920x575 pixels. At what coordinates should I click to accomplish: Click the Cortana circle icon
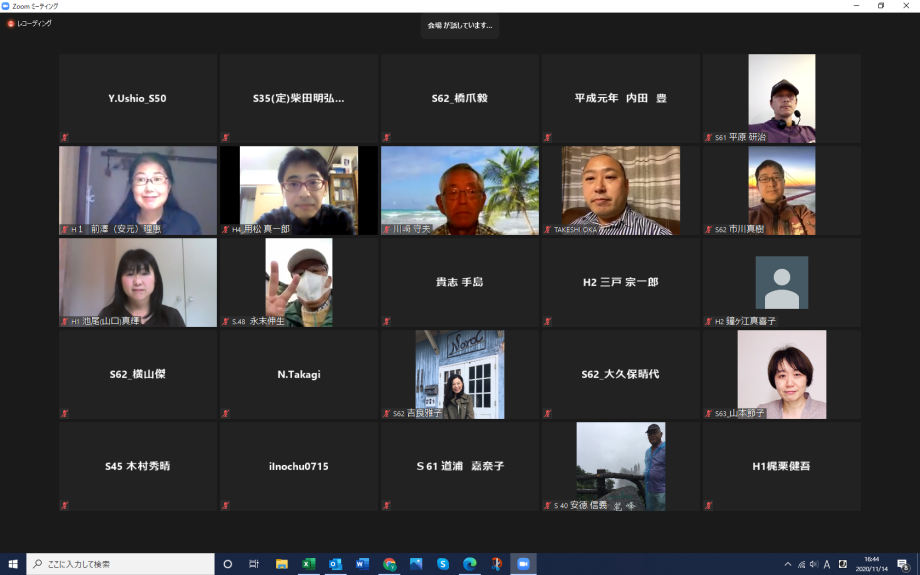pos(228,564)
